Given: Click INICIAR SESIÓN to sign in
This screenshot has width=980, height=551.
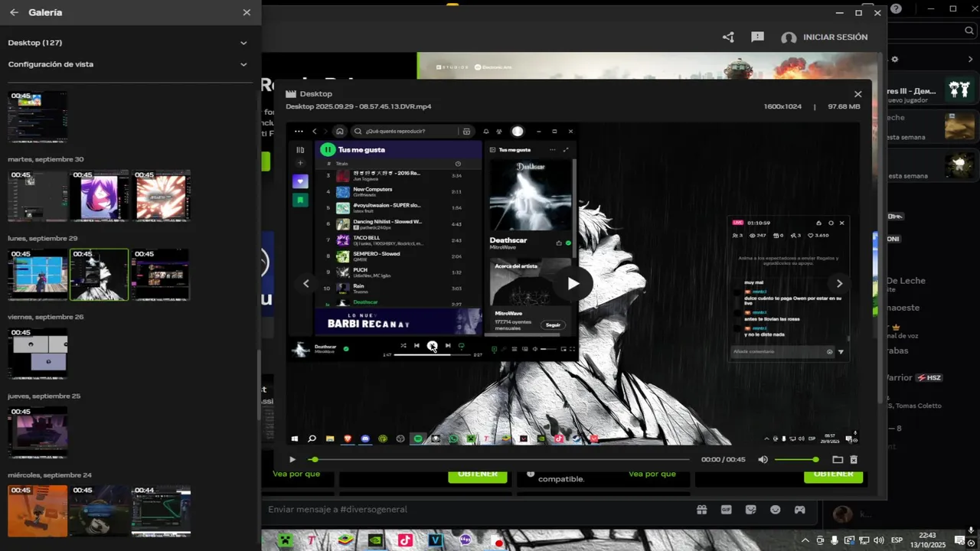Looking at the screenshot, I should pos(835,37).
